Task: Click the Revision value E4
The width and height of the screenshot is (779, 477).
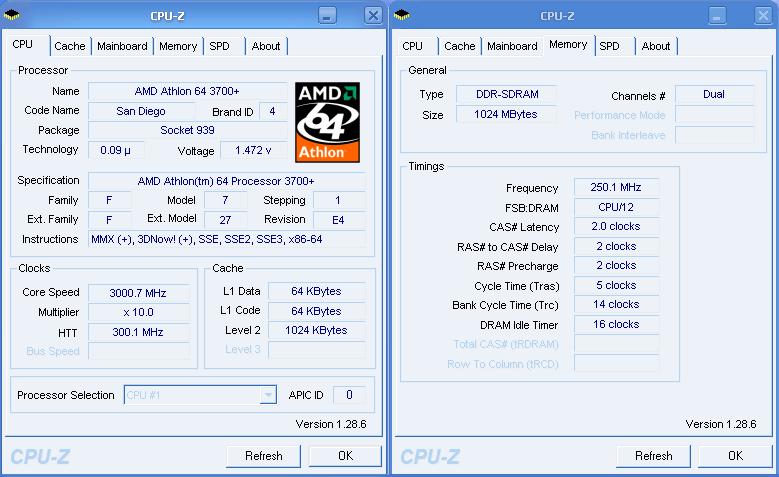Action: (339, 220)
